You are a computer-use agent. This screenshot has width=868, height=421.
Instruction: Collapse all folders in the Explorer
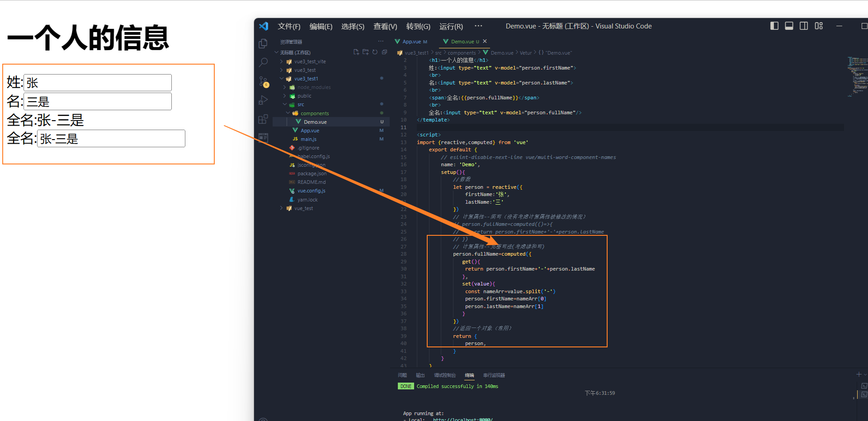point(384,52)
